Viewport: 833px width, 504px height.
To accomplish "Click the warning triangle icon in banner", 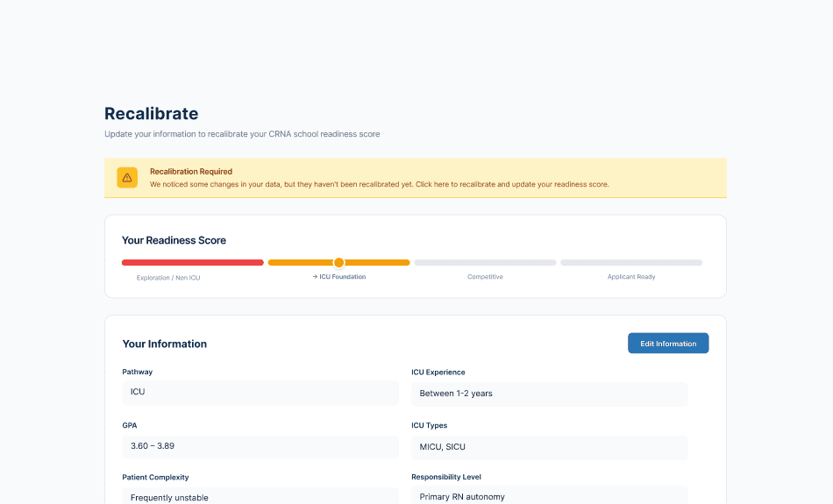I will (x=127, y=178).
